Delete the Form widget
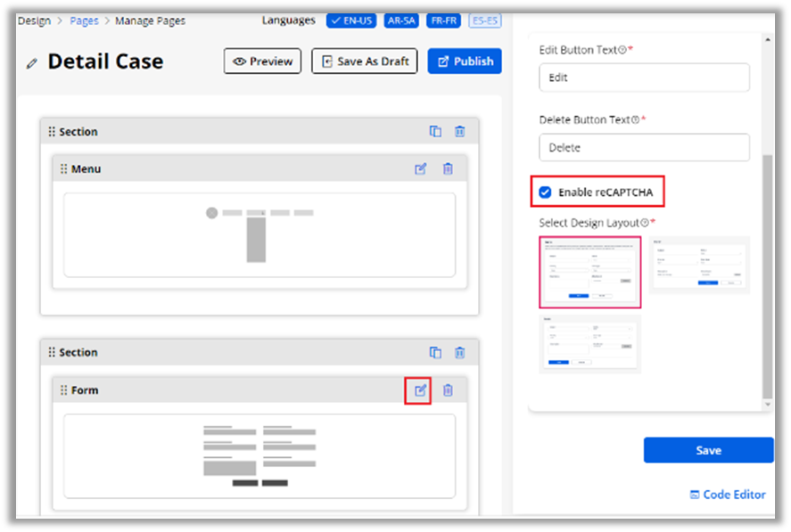Viewport: 791px width, 532px height. (448, 390)
